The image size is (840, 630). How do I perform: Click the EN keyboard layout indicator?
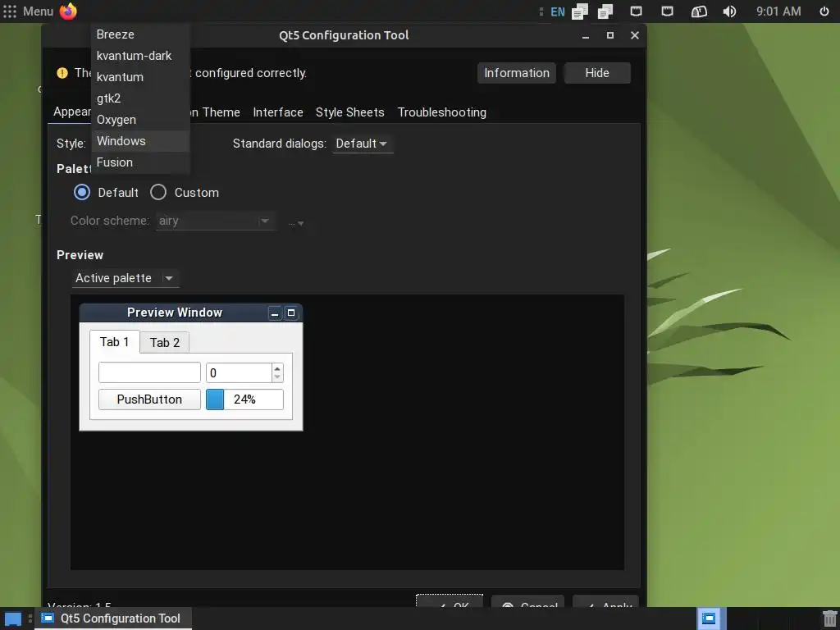[x=557, y=11]
